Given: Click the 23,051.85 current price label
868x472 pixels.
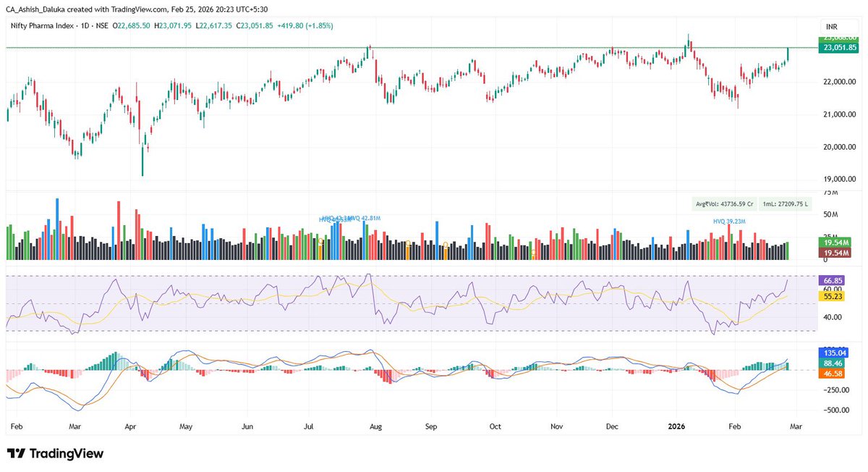Looking at the screenshot, I should 840,48.
